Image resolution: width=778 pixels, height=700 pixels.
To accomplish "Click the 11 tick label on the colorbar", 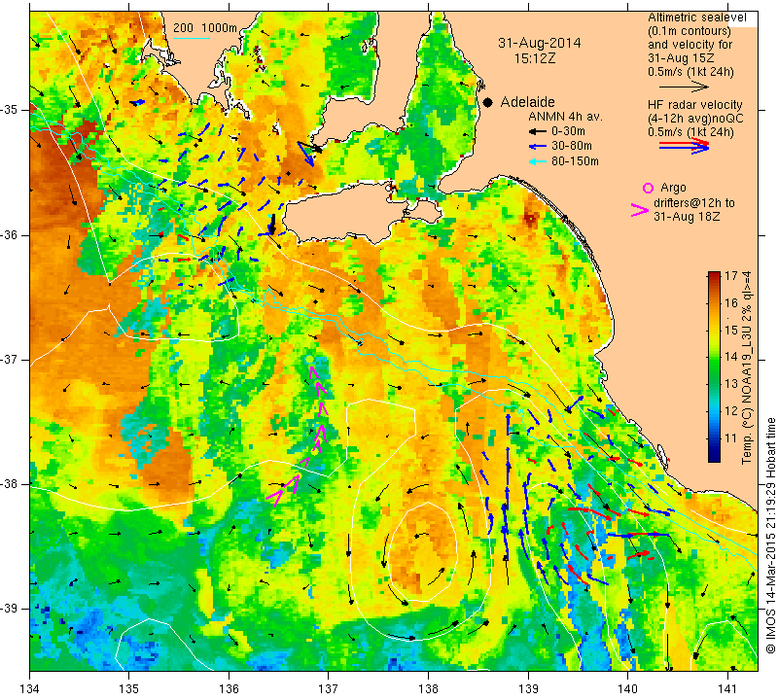I will 731,438.
